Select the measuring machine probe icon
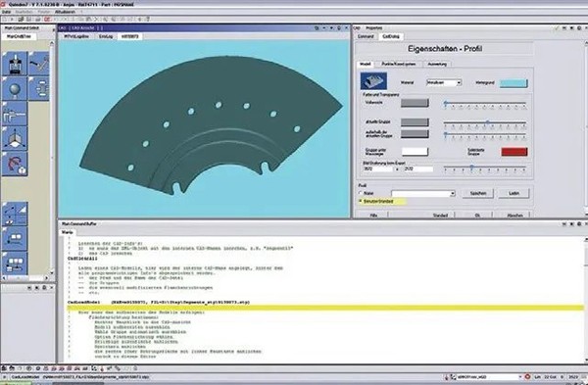Image resolution: width=588 pixels, height=385 pixels. click(15, 64)
